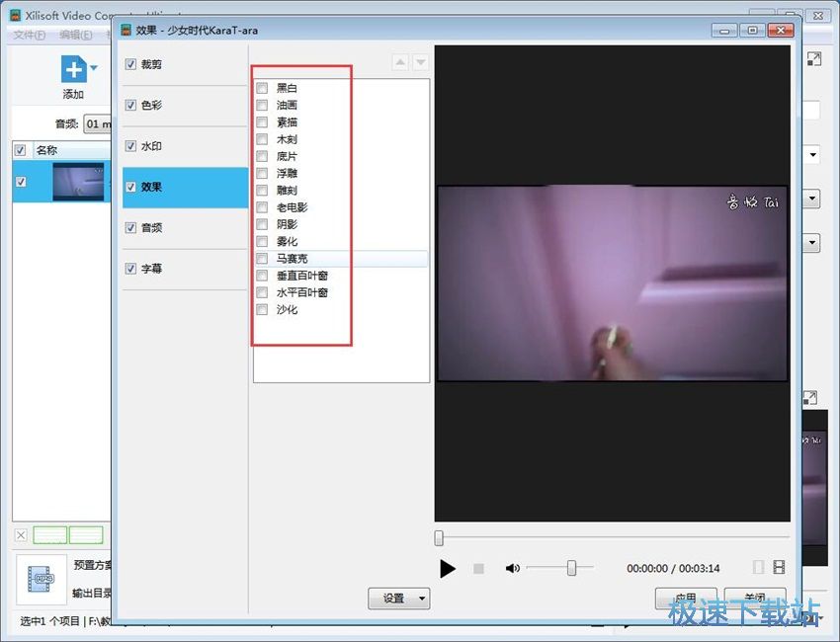Switch to the 色彩 tab

tap(185, 105)
